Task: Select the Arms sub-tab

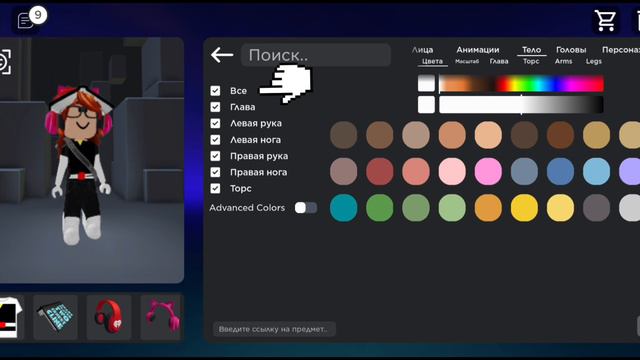Action: pos(563,61)
